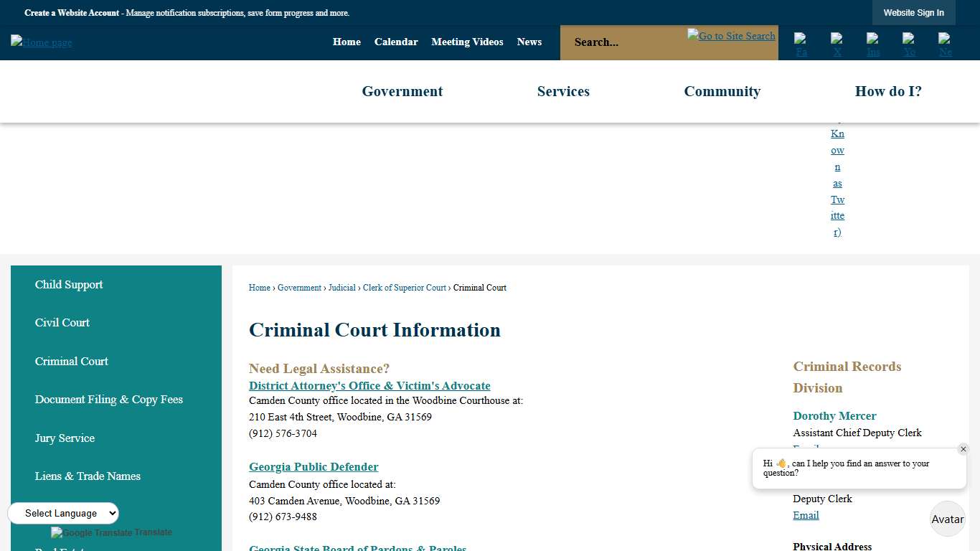
Task: Open the Instagram social media icon
Action: coord(873,42)
